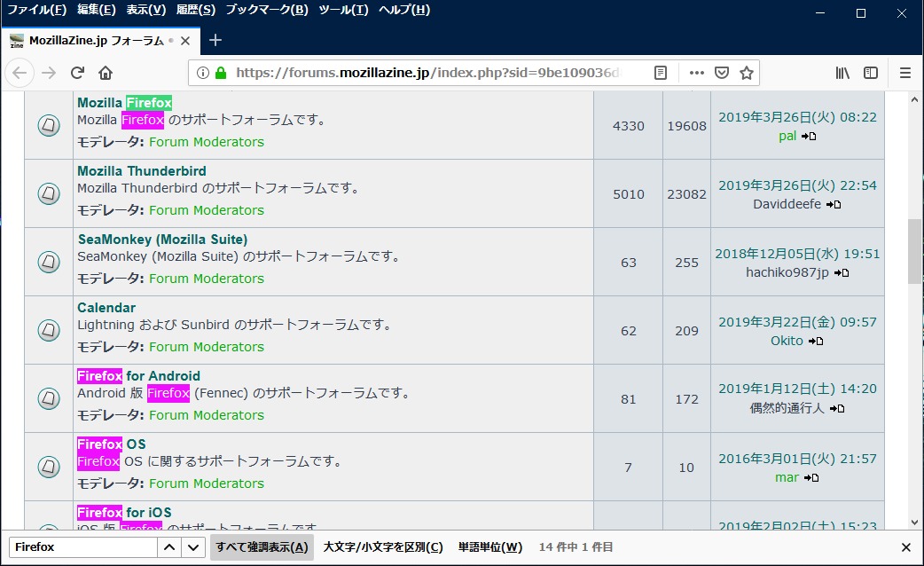924x566 pixels.
Task: Reload the current page
Action: [x=77, y=73]
